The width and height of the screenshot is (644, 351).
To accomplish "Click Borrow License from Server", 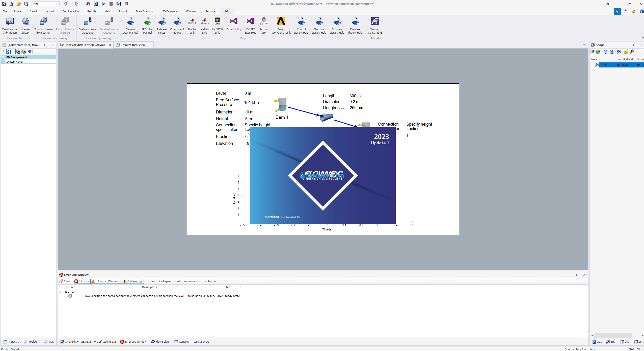I will [x=43, y=26].
